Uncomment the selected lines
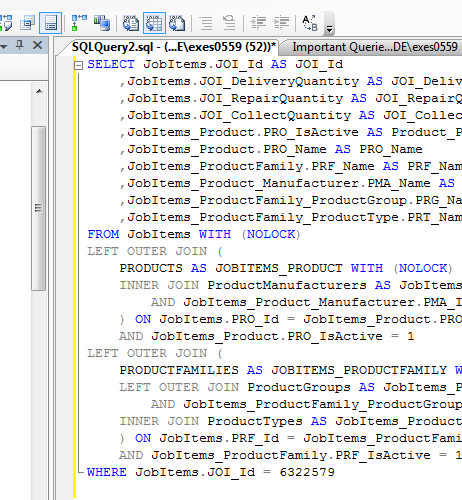 point(229,23)
